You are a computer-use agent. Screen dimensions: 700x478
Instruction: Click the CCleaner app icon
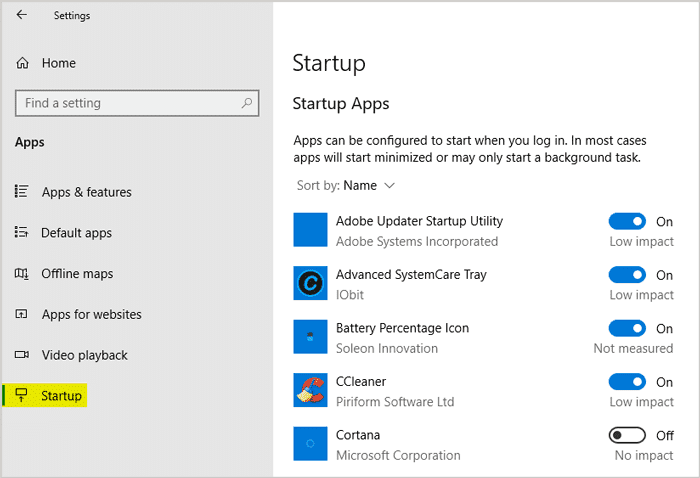coord(310,390)
